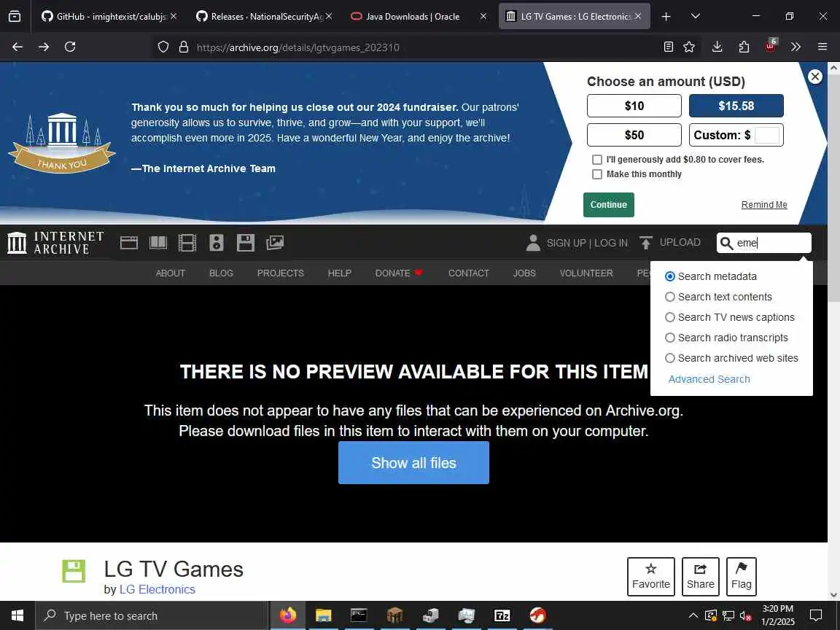The height and width of the screenshot is (630, 840).
Task: Open Internet Archive Images icon
Action: pyautogui.click(x=275, y=243)
